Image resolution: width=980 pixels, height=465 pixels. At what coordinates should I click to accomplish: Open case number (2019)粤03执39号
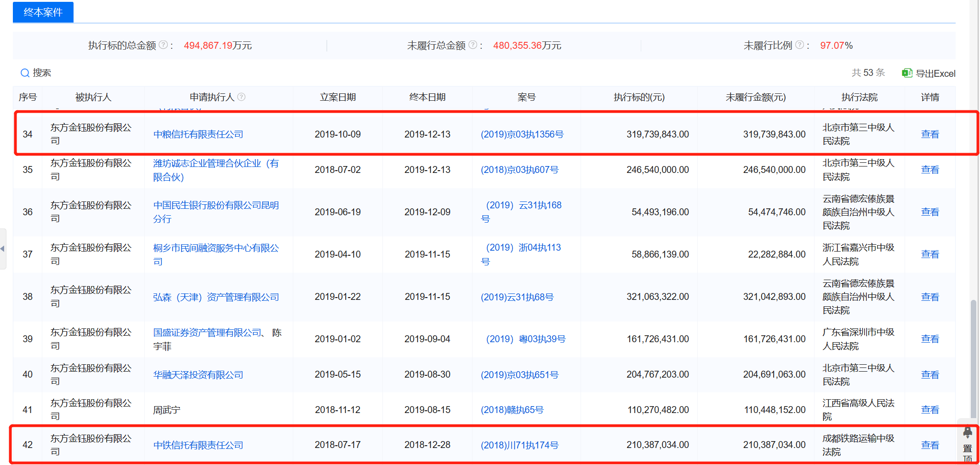tap(526, 339)
